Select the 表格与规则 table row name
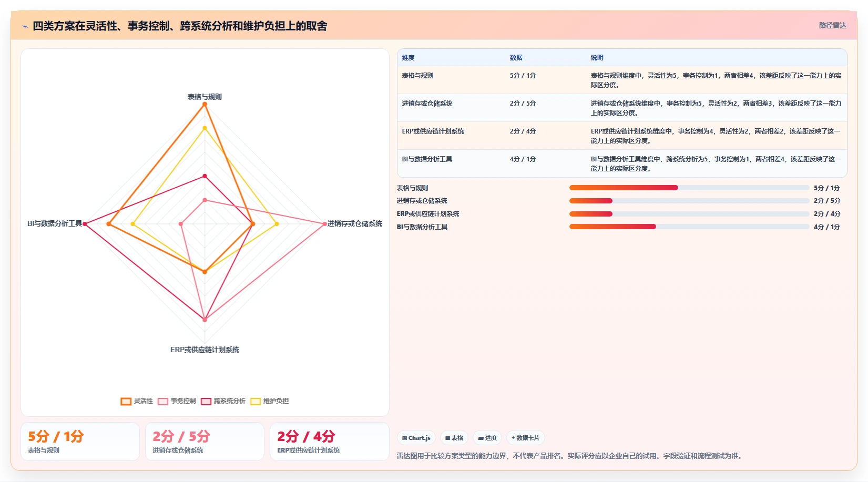The image size is (868, 482). tap(417, 76)
